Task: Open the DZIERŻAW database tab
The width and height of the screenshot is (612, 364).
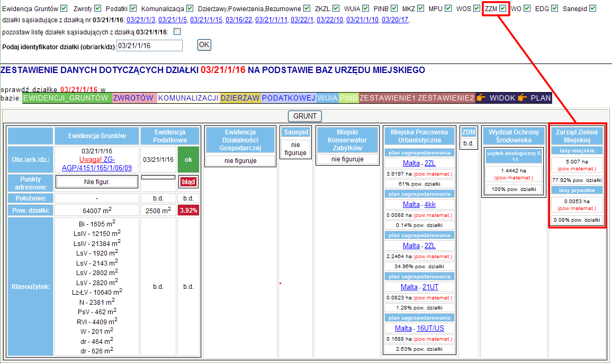Action: tap(240, 98)
